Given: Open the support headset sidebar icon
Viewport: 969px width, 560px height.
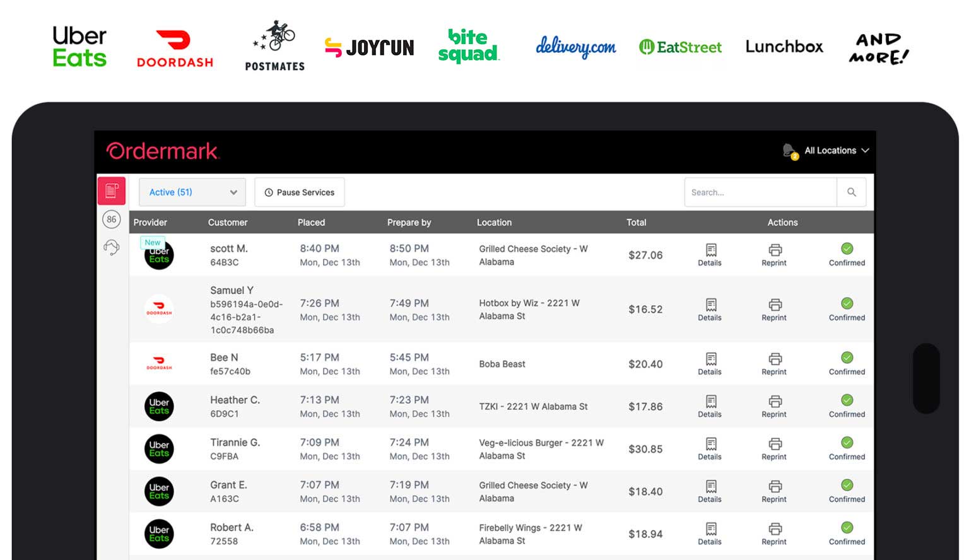Looking at the screenshot, I should tap(112, 247).
